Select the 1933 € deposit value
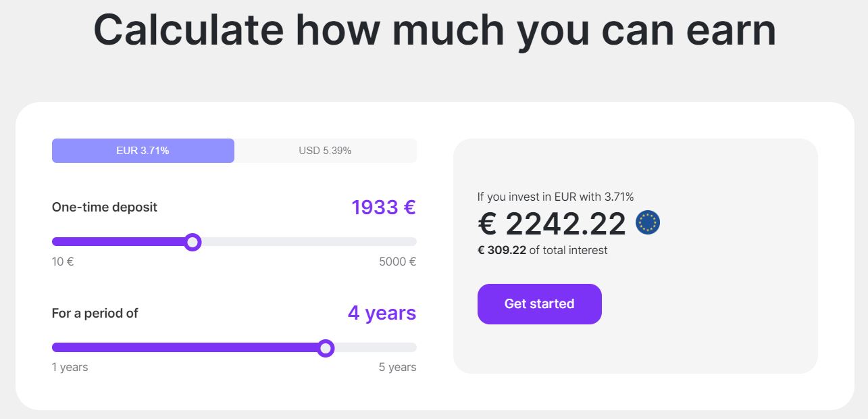This screenshot has height=419, width=868. [x=383, y=207]
